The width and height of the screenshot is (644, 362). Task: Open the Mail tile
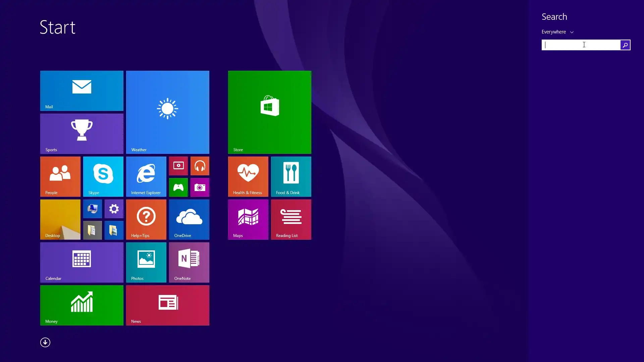(82, 90)
